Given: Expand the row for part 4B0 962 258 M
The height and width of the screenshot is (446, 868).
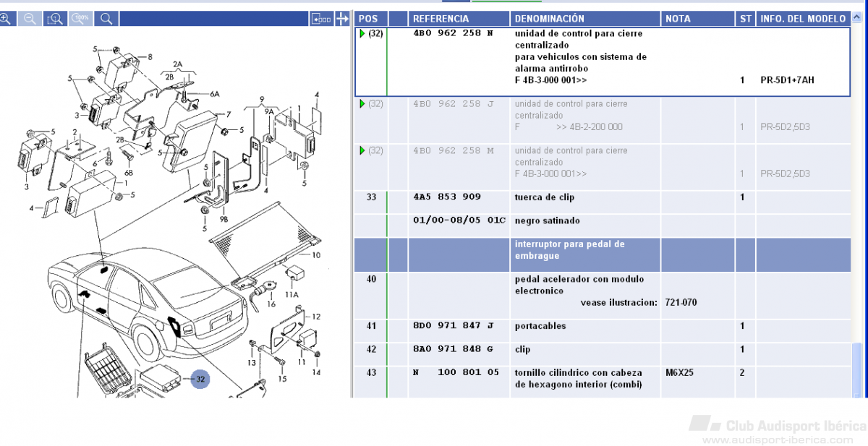Looking at the screenshot, I should (x=363, y=150).
